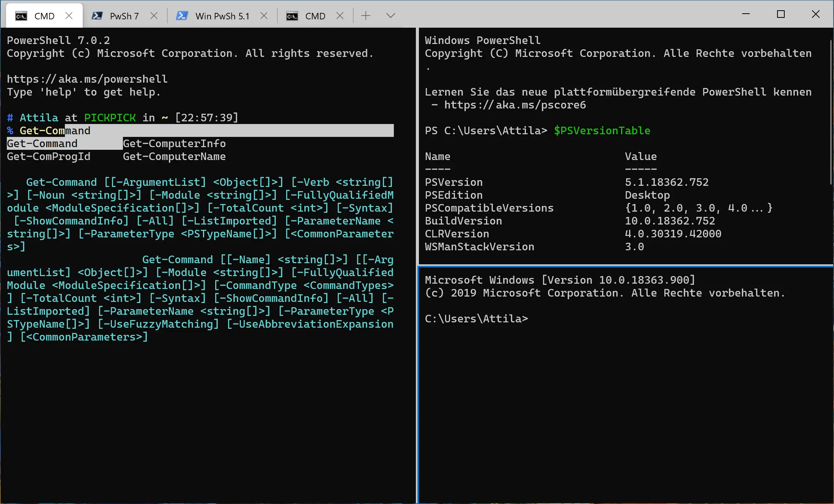Click the CMD icon on the fourth tab
The width and height of the screenshot is (834, 504).
292,16
